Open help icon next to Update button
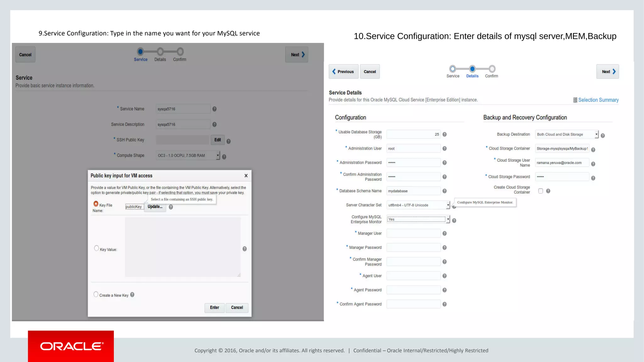 click(171, 207)
